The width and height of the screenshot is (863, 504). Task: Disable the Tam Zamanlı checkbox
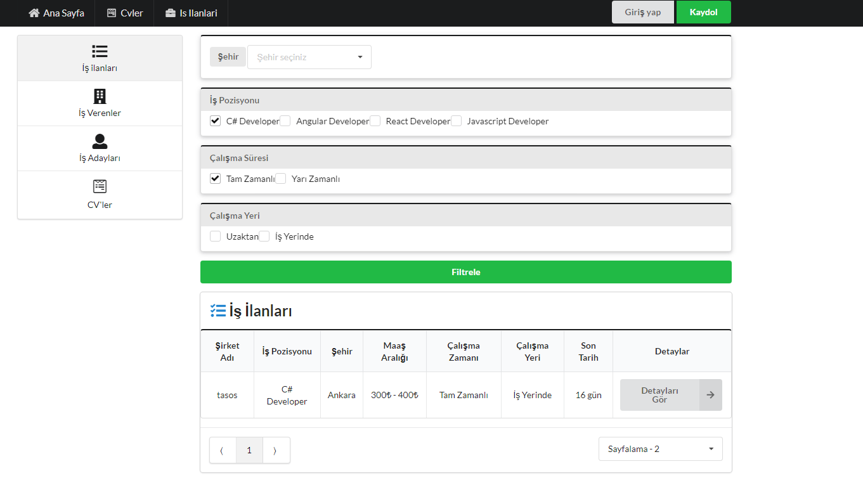pos(215,178)
